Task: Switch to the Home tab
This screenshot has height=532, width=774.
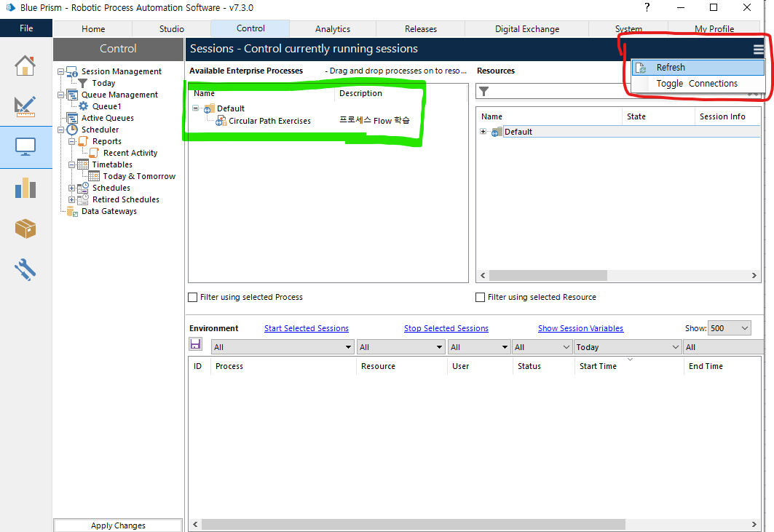Action: coord(92,28)
